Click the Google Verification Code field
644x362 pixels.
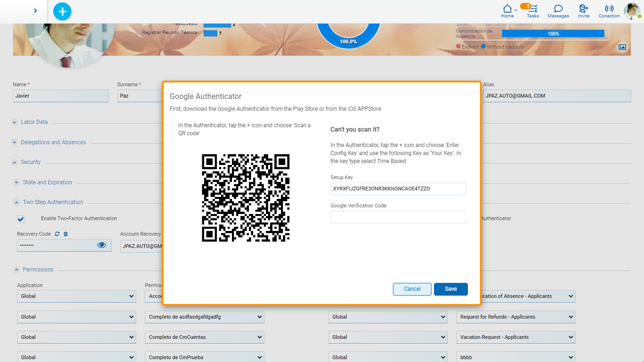pos(398,217)
